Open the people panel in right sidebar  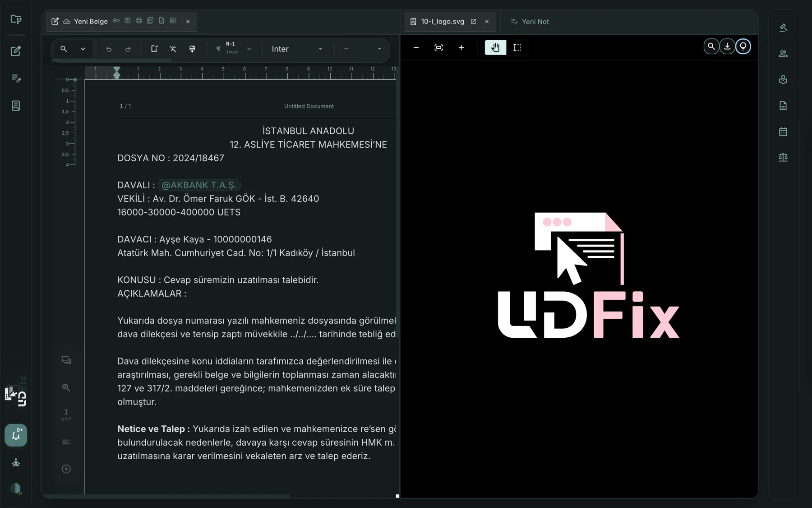[783, 54]
